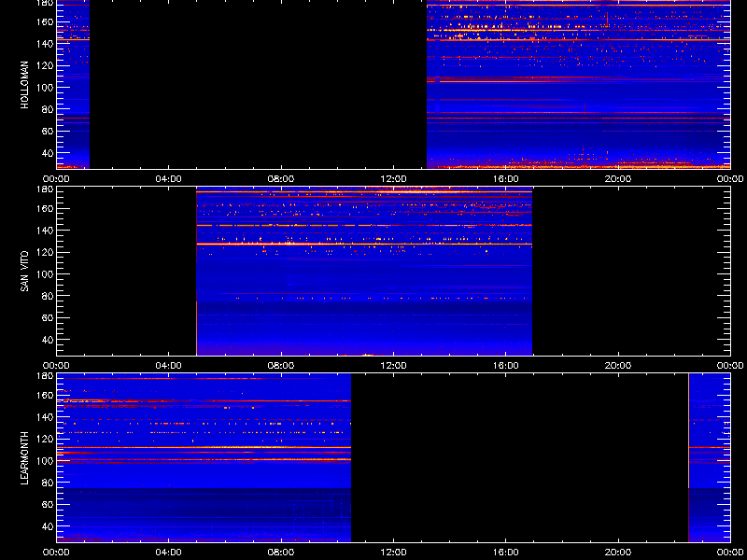The height and width of the screenshot is (560, 747).
Task: Click the 60 frequency label on Learmonth axis
Action: pos(48,504)
